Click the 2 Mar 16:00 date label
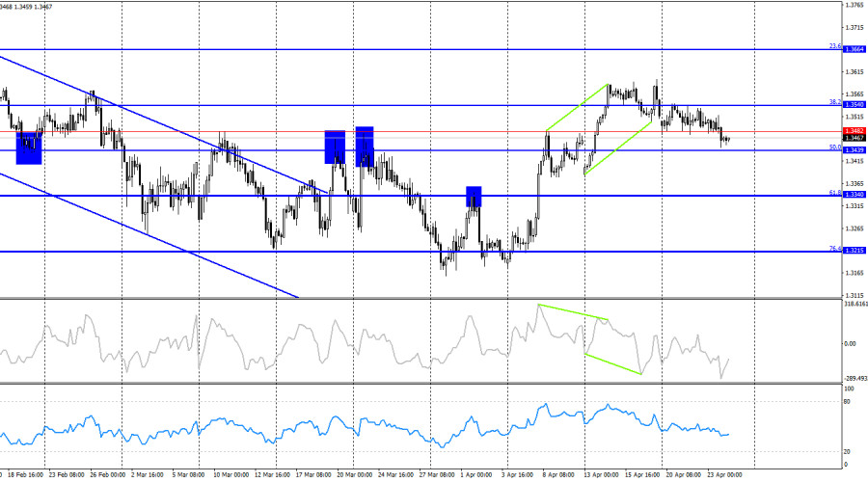 pos(148,475)
